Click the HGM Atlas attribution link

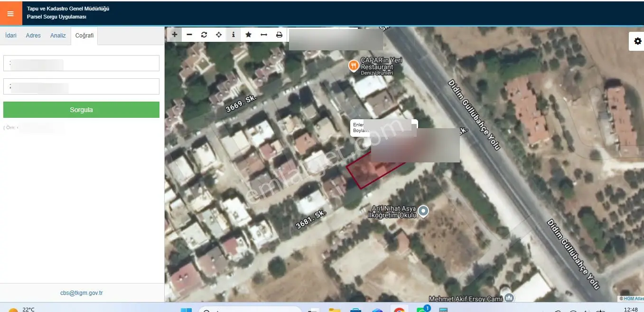pos(634,298)
